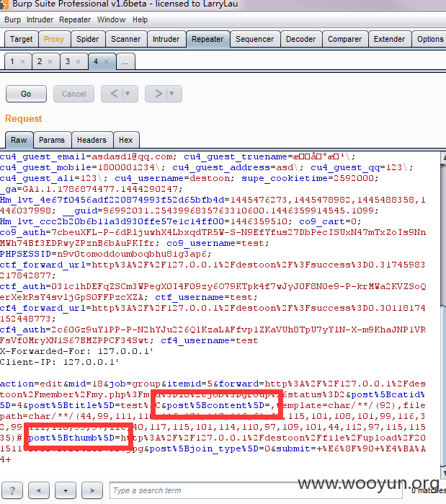Open the Help menu
This screenshot has width=446, height=504.
point(140,20)
